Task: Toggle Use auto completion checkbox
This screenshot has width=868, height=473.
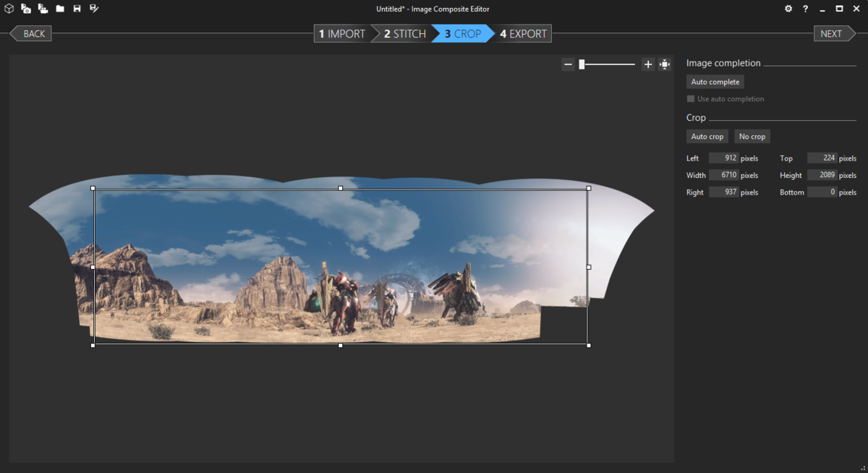Action: pyautogui.click(x=691, y=98)
